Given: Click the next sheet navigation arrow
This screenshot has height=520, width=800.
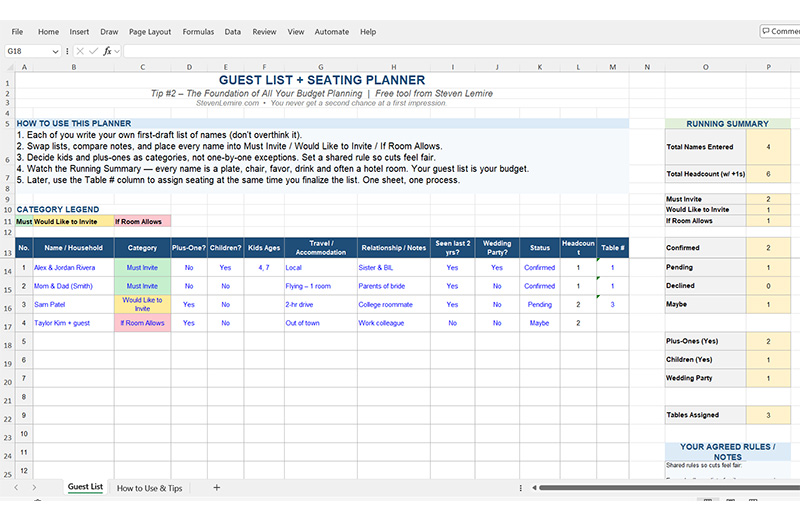Looking at the screenshot, I should point(34,488).
